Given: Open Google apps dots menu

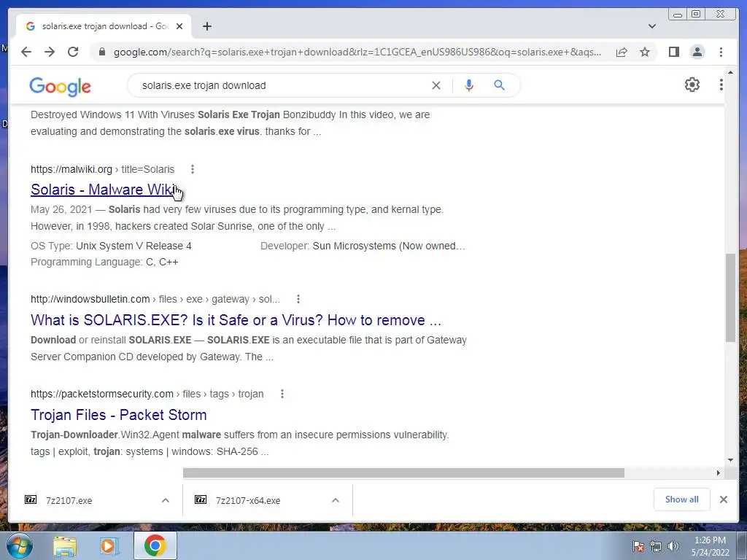Looking at the screenshot, I should (x=721, y=85).
